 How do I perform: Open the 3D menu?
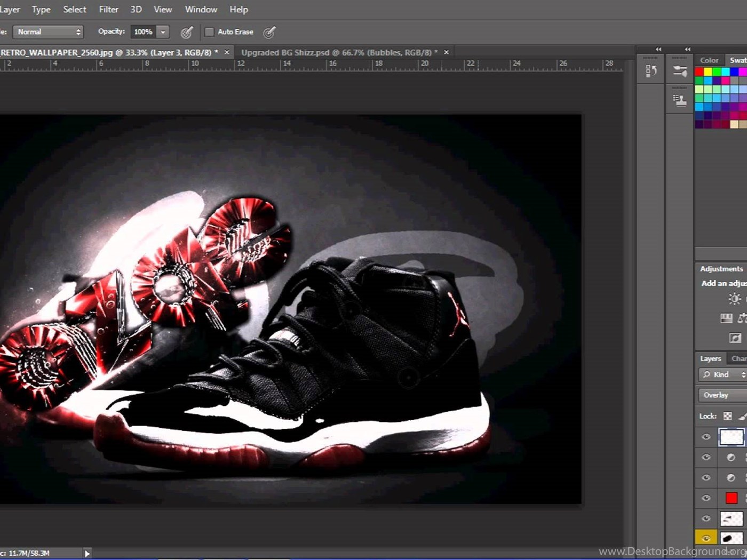coord(136,10)
